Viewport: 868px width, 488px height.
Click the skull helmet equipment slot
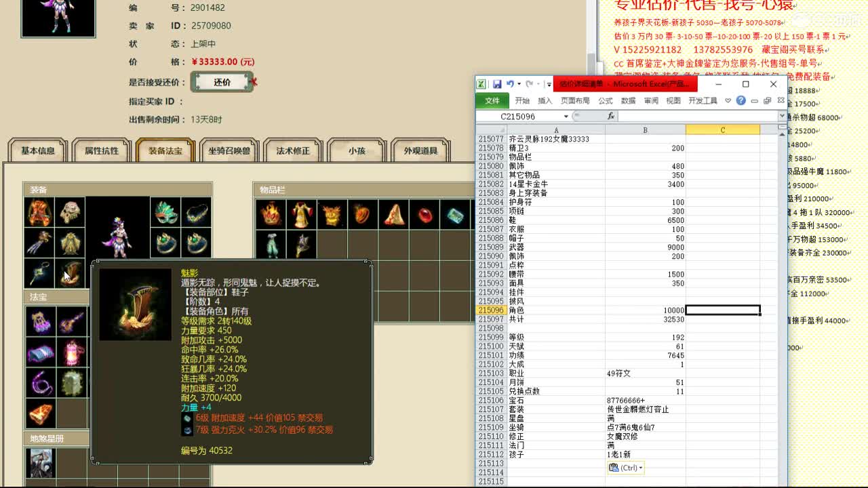pyautogui.click(x=71, y=213)
